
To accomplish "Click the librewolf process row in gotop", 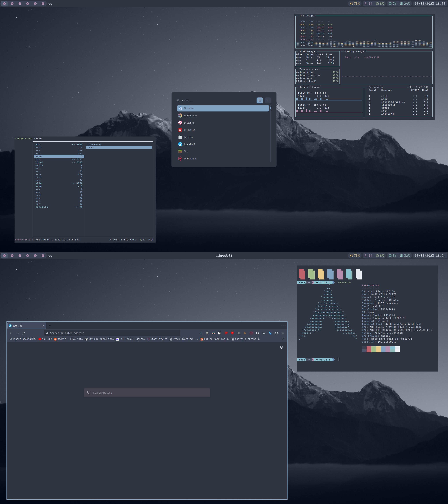I will (x=399, y=105).
